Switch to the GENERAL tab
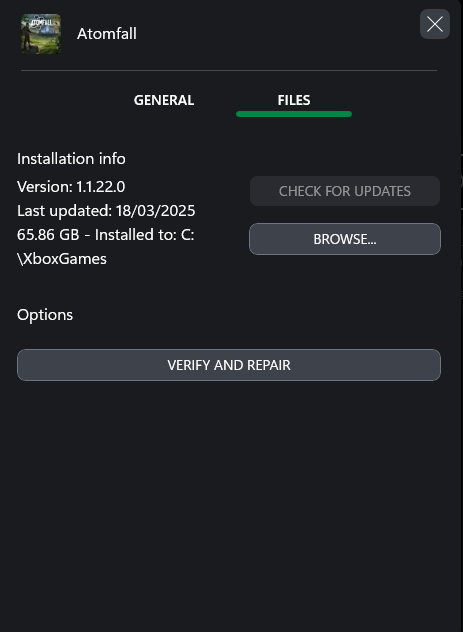The height and width of the screenshot is (632, 463). coord(164,100)
